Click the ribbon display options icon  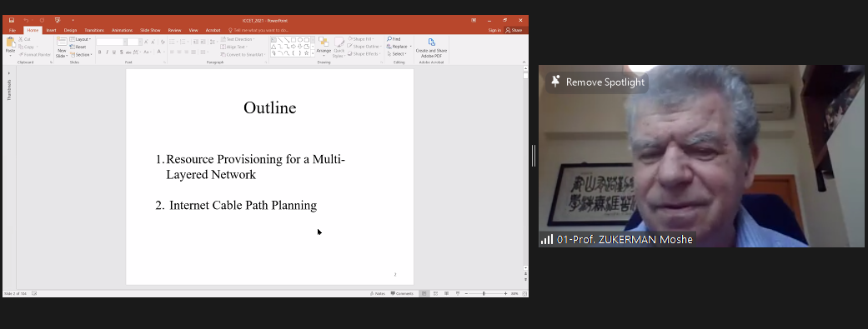[474, 21]
